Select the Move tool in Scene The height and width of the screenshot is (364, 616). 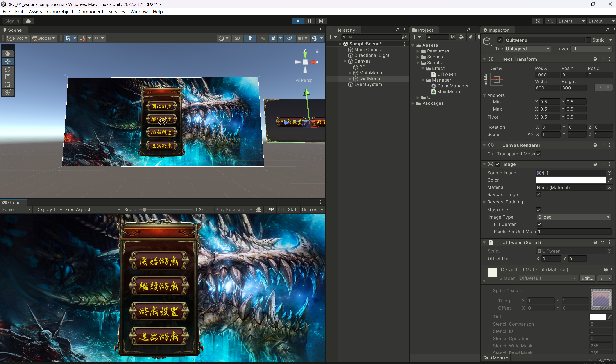[7, 61]
